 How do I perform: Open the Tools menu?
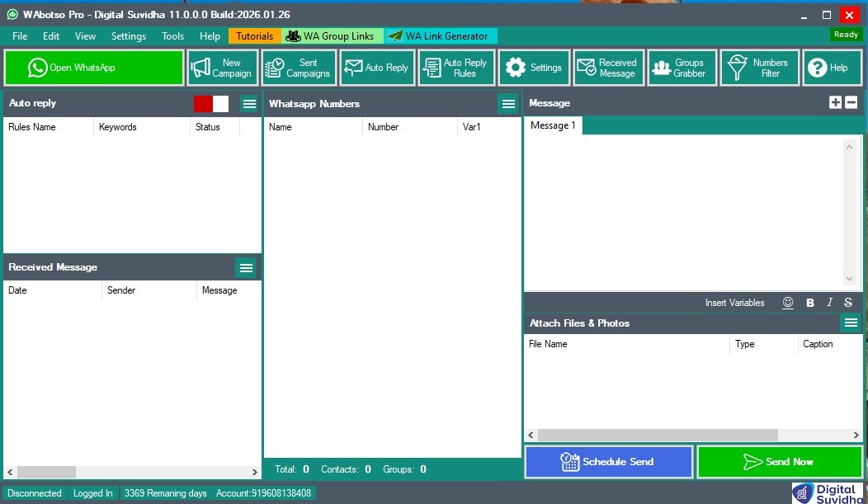[172, 35]
